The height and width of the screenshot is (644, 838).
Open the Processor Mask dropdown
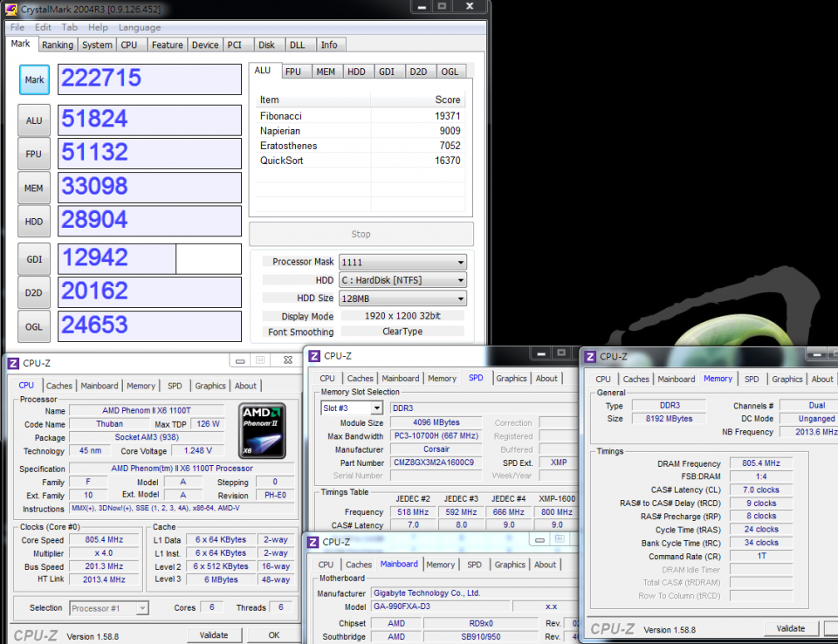pos(402,261)
